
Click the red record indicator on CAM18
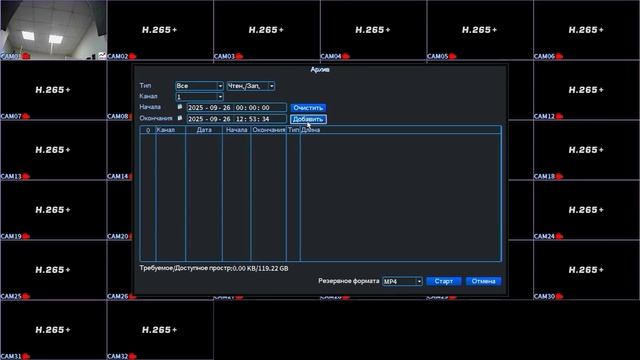point(560,176)
